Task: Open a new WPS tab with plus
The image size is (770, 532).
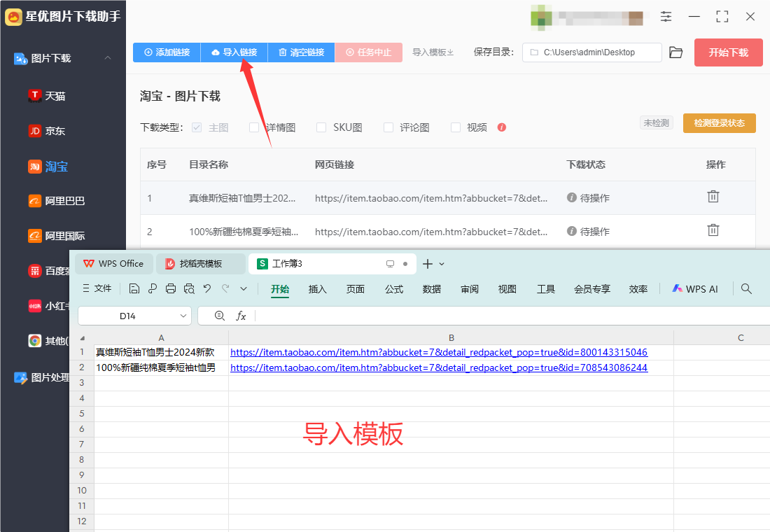Action: (x=428, y=264)
